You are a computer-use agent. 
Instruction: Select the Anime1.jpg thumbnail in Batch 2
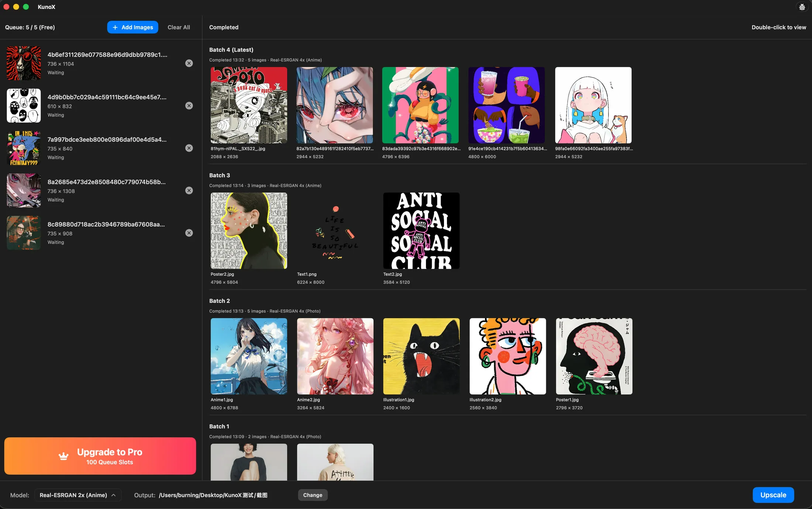pos(249,356)
